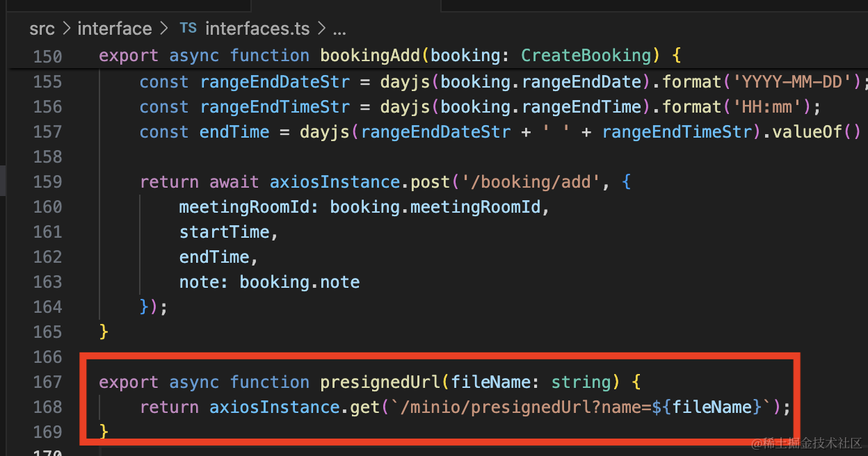Click the CreateBooking type in function signature
868x456 pixels.
point(586,56)
